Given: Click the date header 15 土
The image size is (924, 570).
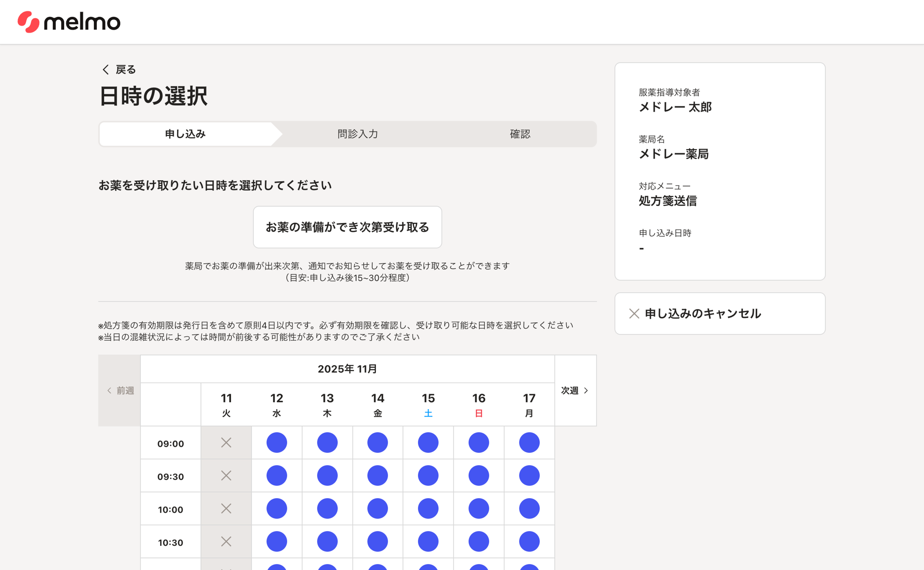Looking at the screenshot, I should [x=428, y=405].
